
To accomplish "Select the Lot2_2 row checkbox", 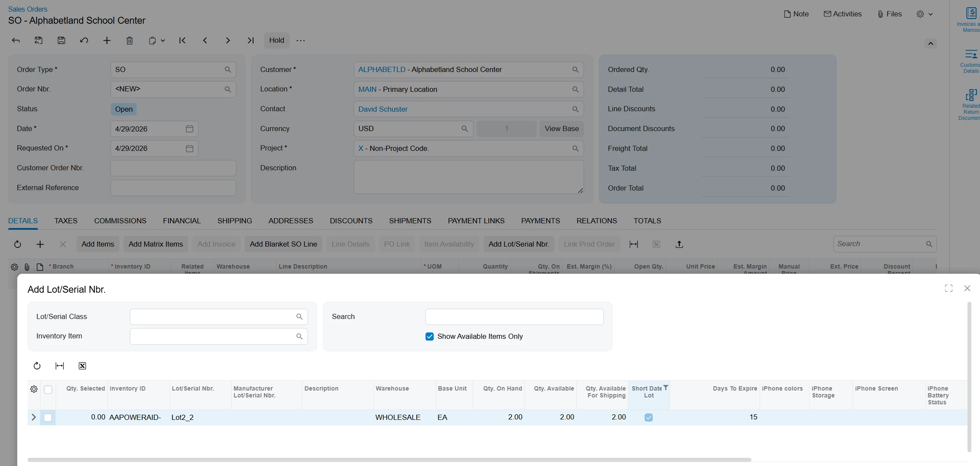I will pos(48,418).
